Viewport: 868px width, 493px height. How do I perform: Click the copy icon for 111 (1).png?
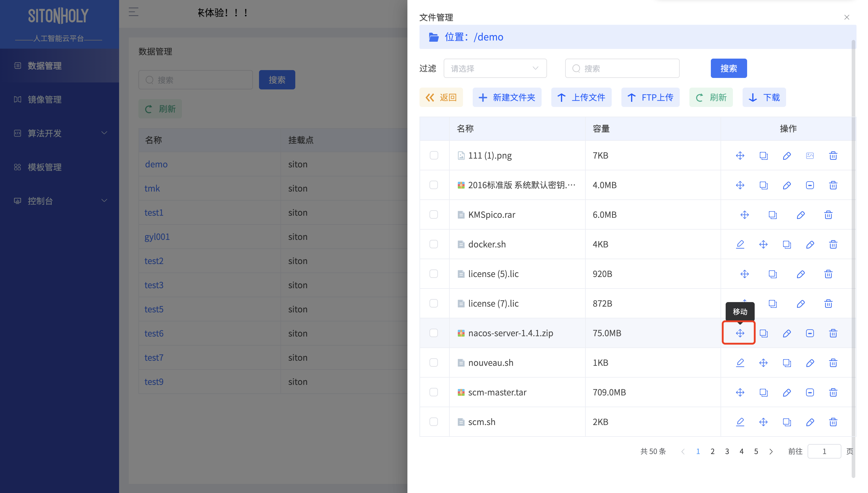click(x=763, y=155)
